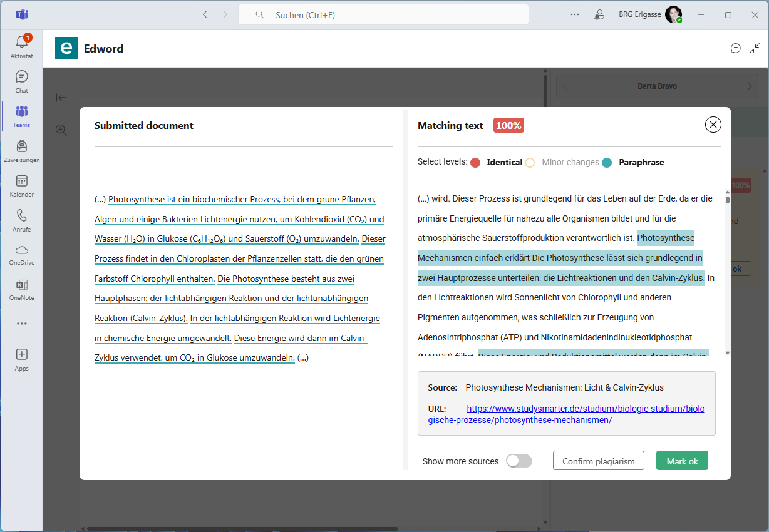
Task: Go to previous student arrow beside Berta Bravo
Action: click(565, 86)
